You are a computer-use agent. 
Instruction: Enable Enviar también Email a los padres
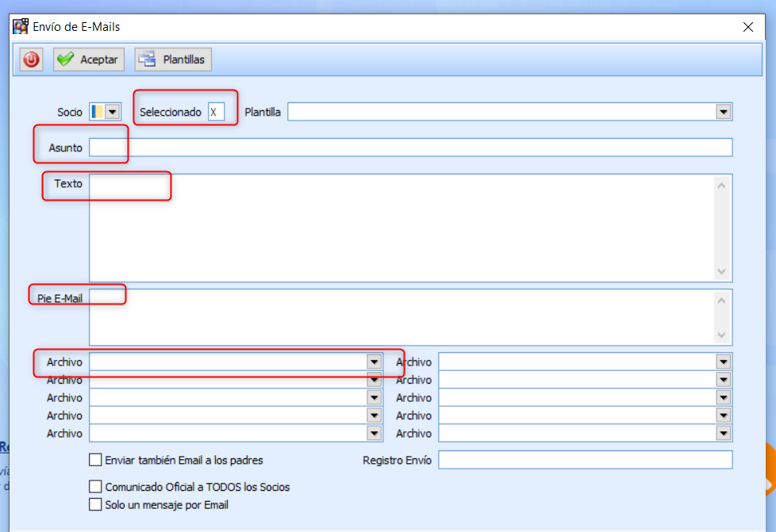pyautogui.click(x=96, y=460)
